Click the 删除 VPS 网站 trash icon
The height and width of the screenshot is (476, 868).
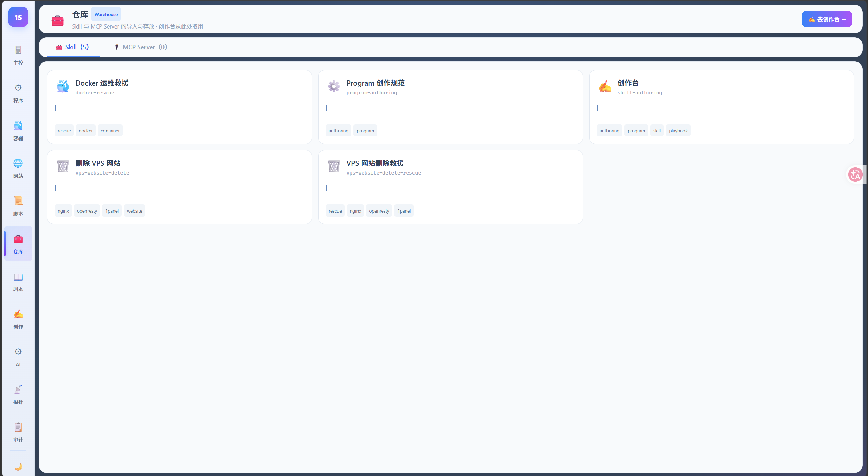pyautogui.click(x=63, y=166)
